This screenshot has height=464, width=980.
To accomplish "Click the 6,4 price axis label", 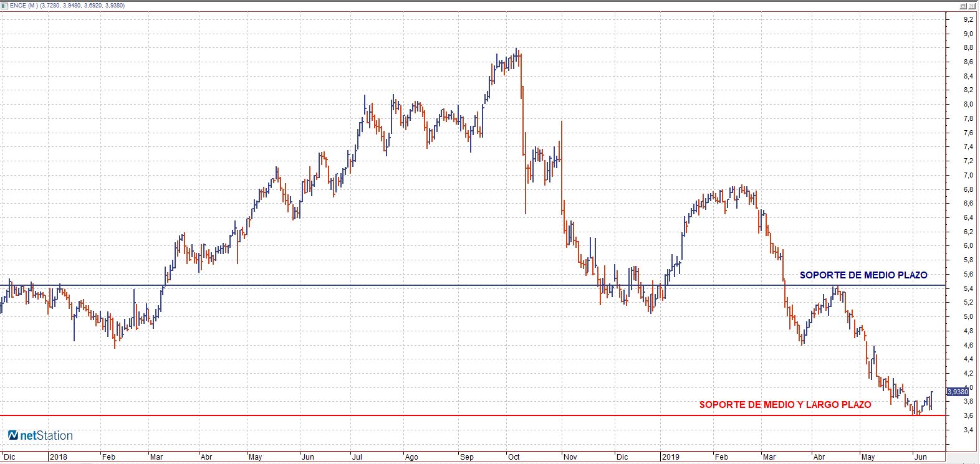I will point(968,217).
